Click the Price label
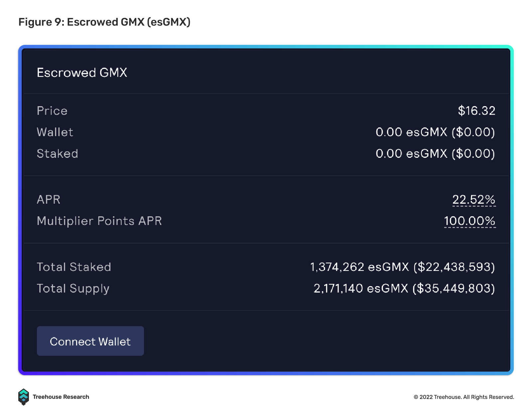Viewport: 532px width, 419px height. (52, 111)
